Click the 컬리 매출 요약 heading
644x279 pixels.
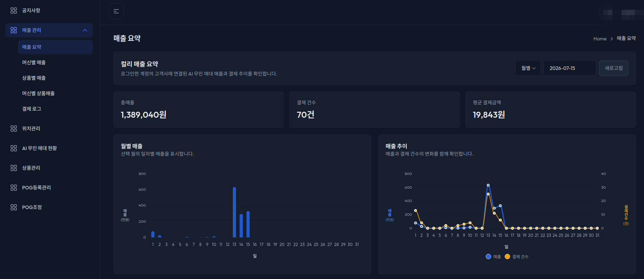[x=139, y=64]
